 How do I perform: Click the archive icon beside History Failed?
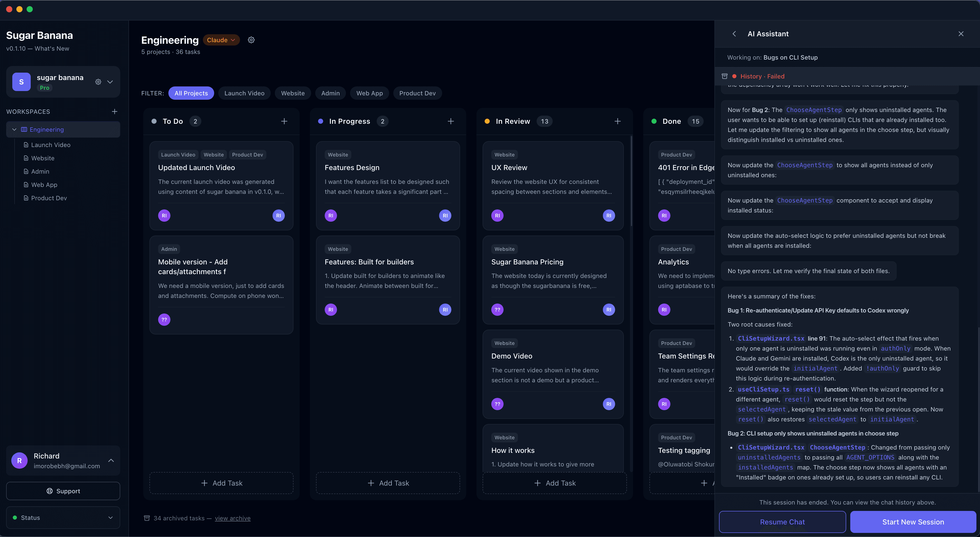725,76
